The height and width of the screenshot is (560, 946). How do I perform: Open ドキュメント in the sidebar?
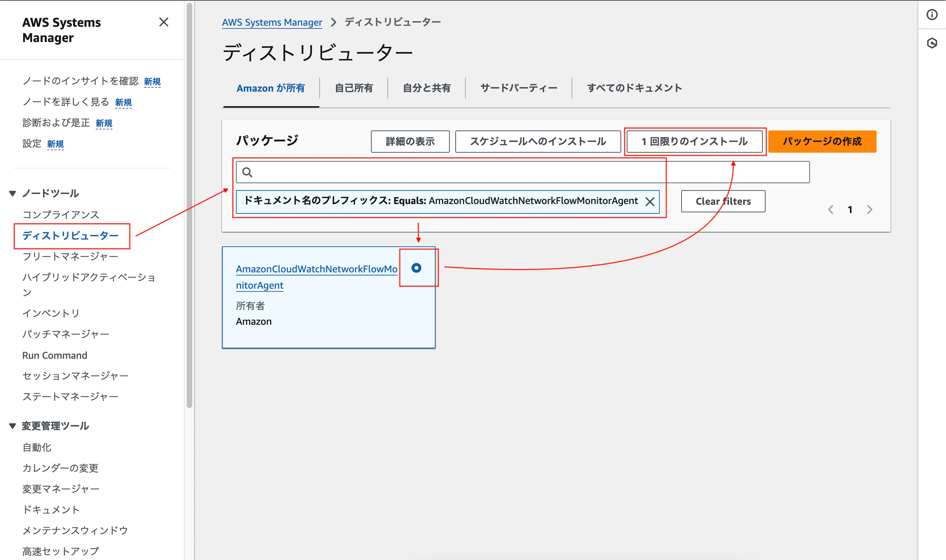[x=51, y=510]
